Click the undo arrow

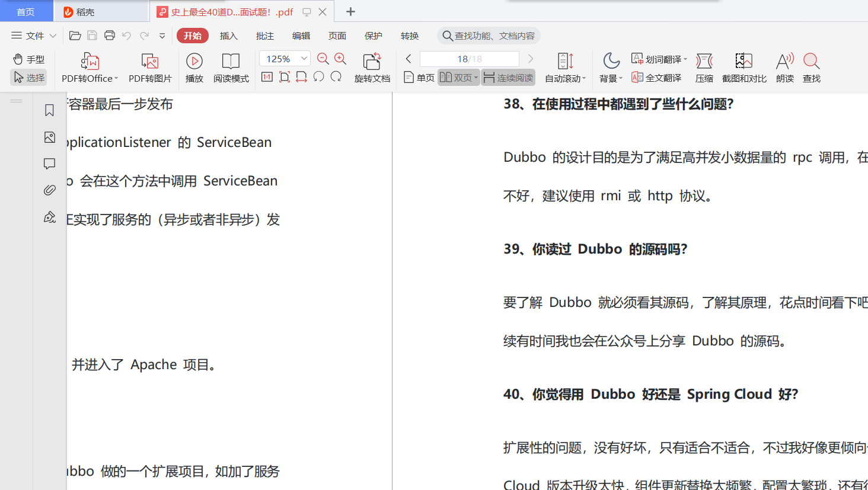[126, 36]
